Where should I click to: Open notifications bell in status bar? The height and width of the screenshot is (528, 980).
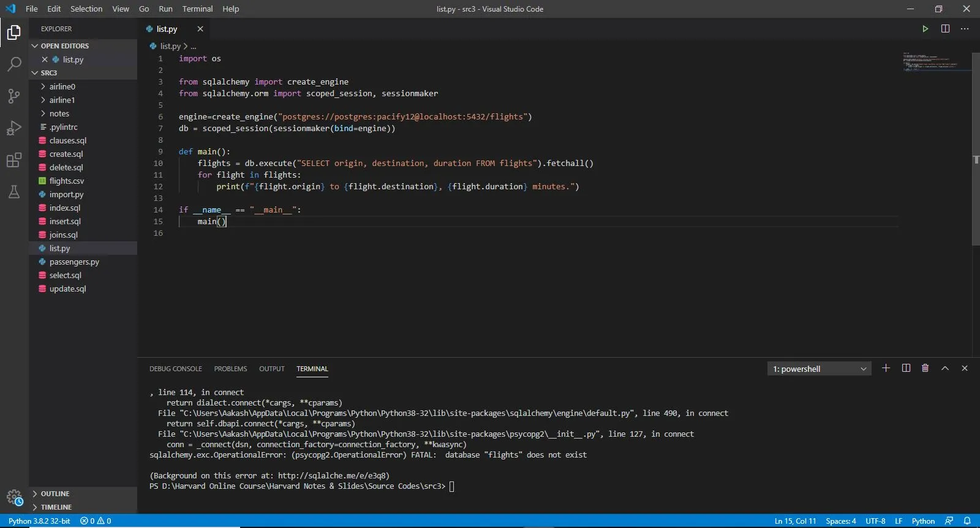point(967,521)
